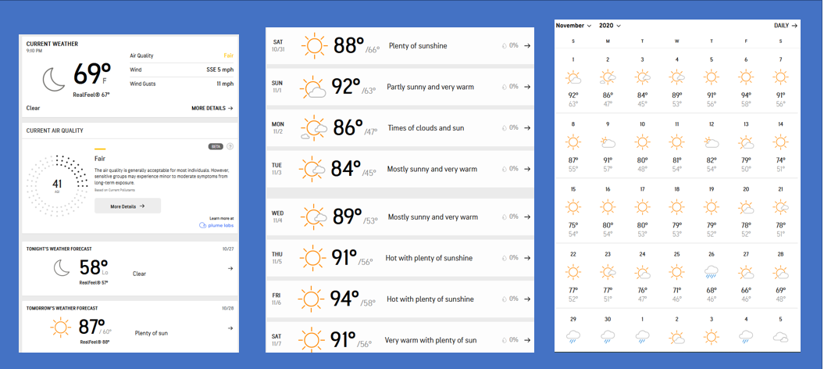Open the November month dropdown
The width and height of the screenshot is (824, 369).
point(573,25)
